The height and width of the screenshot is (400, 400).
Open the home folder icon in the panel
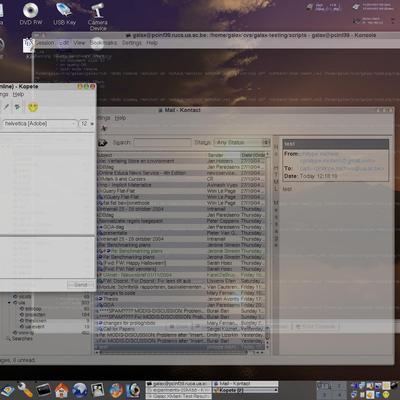(61, 390)
